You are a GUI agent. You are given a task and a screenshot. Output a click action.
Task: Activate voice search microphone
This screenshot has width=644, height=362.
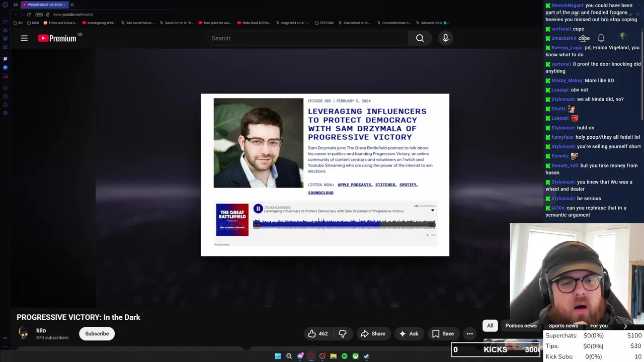(x=445, y=38)
